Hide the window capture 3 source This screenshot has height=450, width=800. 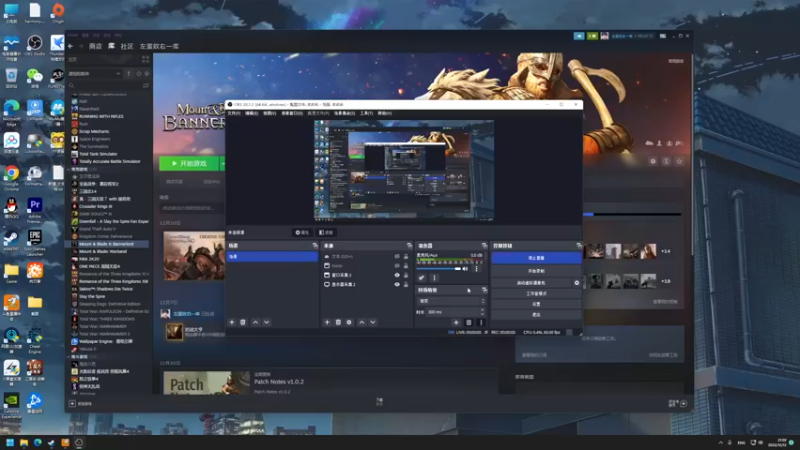click(397, 275)
